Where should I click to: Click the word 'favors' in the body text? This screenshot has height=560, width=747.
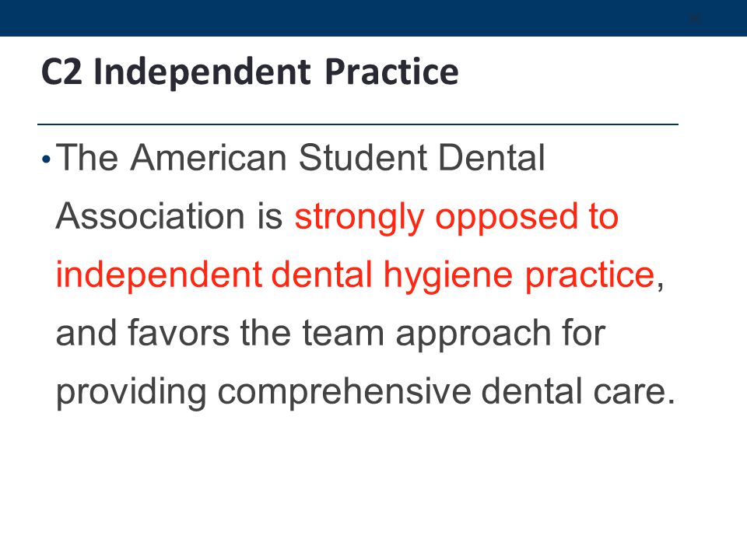point(179,334)
